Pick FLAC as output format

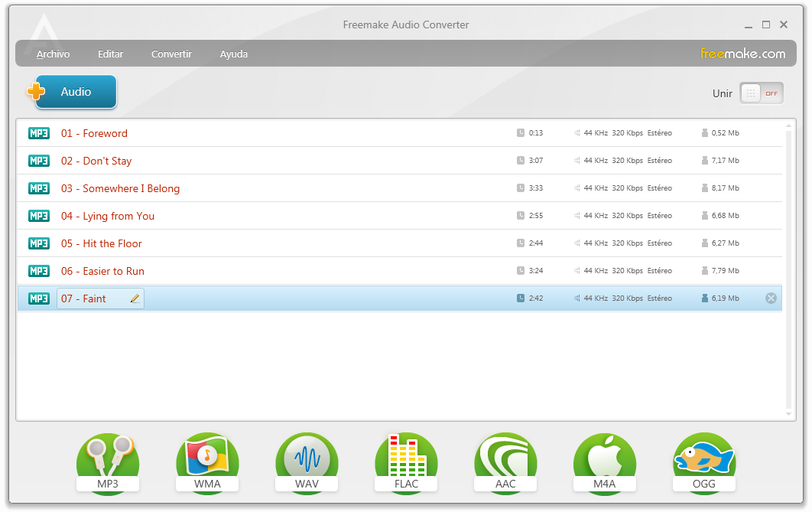pyautogui.click(x=406, y=463)
